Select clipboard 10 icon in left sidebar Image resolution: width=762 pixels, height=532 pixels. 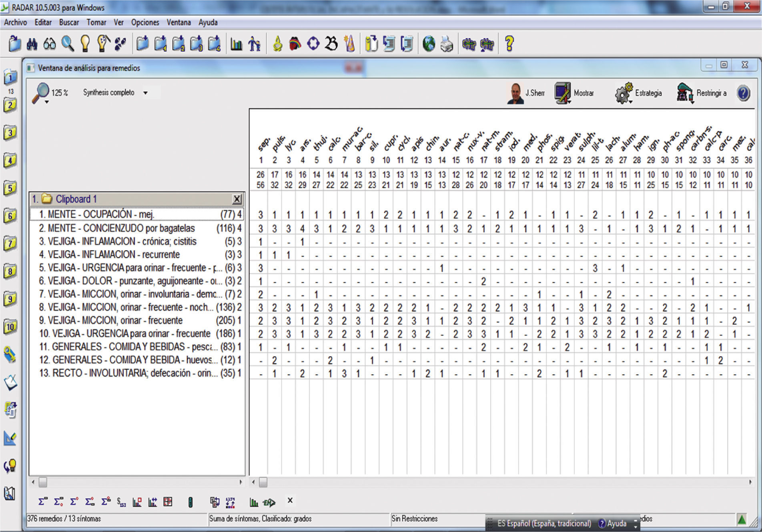pyautogui.click(x=10, y=327)
